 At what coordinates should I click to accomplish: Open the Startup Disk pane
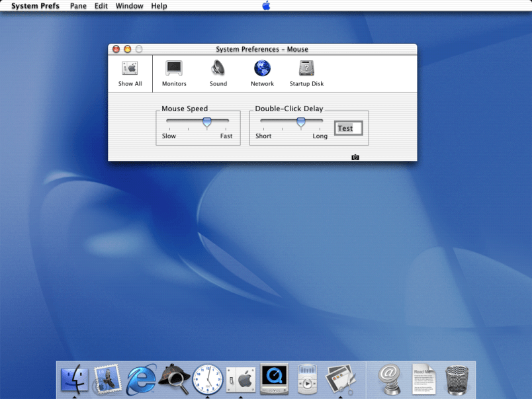pyautogui.click(x=306, y=69)
